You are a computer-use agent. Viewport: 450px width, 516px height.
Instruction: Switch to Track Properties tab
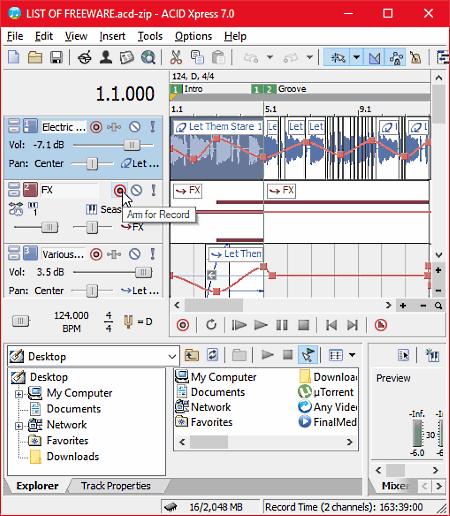(116, 486)
